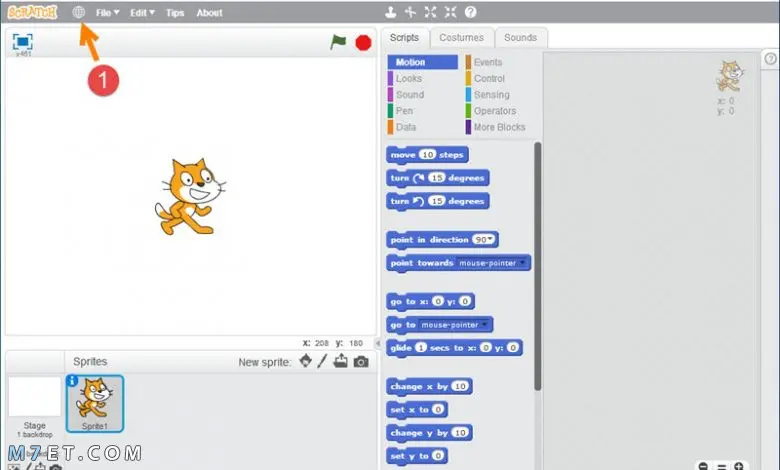Open help panel question mark at right edge
This screenshot has height=470, width=780.
[770, 59]
